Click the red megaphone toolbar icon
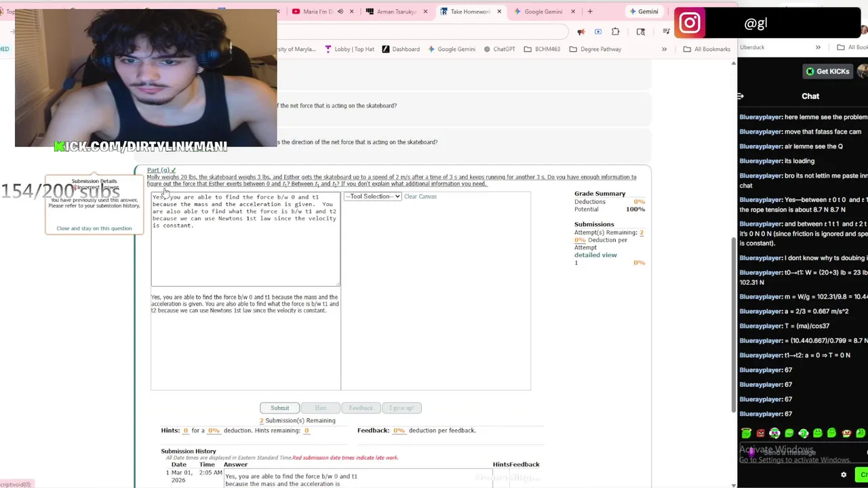This screenshot has width=868, height=488. (581, 32)
